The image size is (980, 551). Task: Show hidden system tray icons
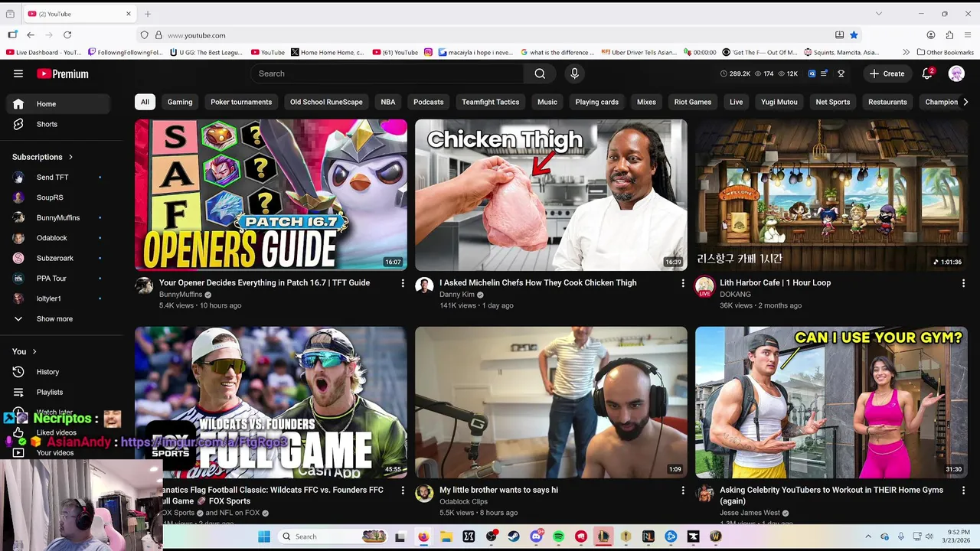tap(868, 536)
